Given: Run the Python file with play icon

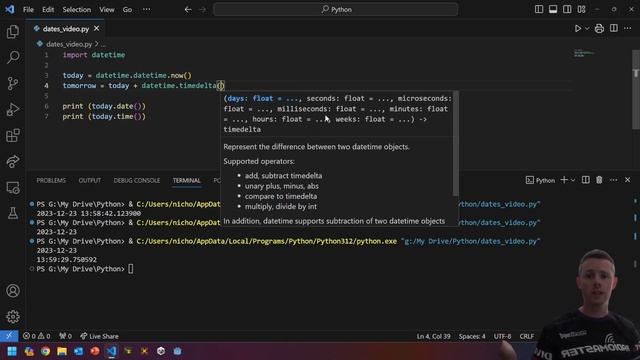Looking at the screenshot, I should tap(578, 29).
